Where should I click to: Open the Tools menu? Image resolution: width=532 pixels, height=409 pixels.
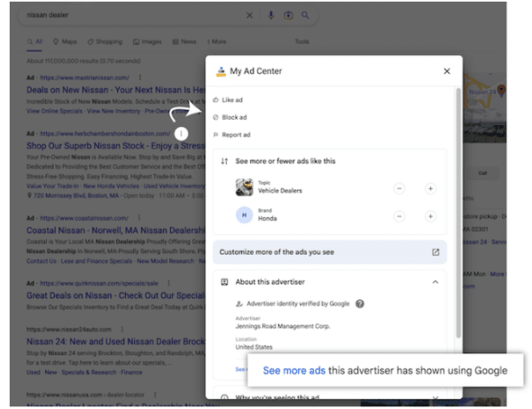point(302,42)
